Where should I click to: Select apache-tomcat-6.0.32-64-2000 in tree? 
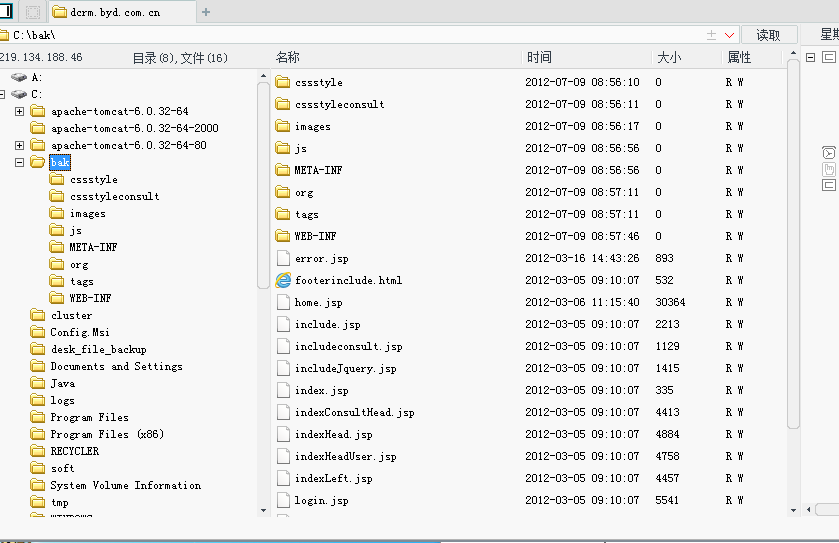(134, 128)
